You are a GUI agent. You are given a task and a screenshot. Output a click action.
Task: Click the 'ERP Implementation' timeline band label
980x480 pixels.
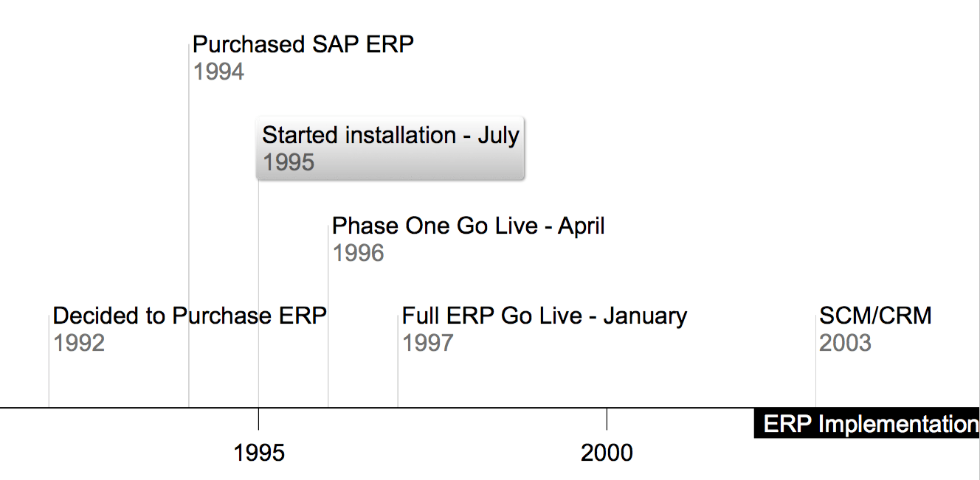tap(867, 424)
